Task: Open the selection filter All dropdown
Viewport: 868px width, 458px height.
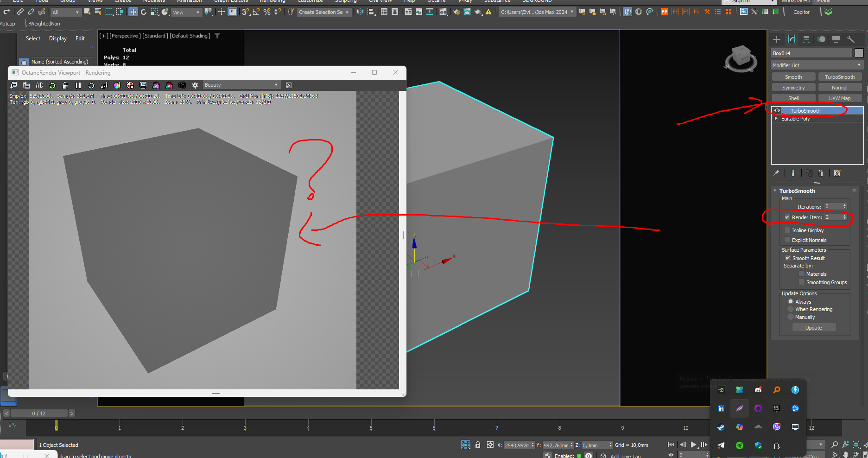Action: pos(65,12)
